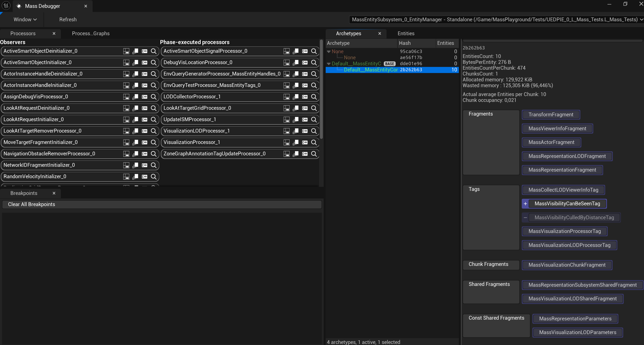This screenshot has height=345, width=644.
Task: Collapse the top-level None archetype node
Action: coord(329,52)
